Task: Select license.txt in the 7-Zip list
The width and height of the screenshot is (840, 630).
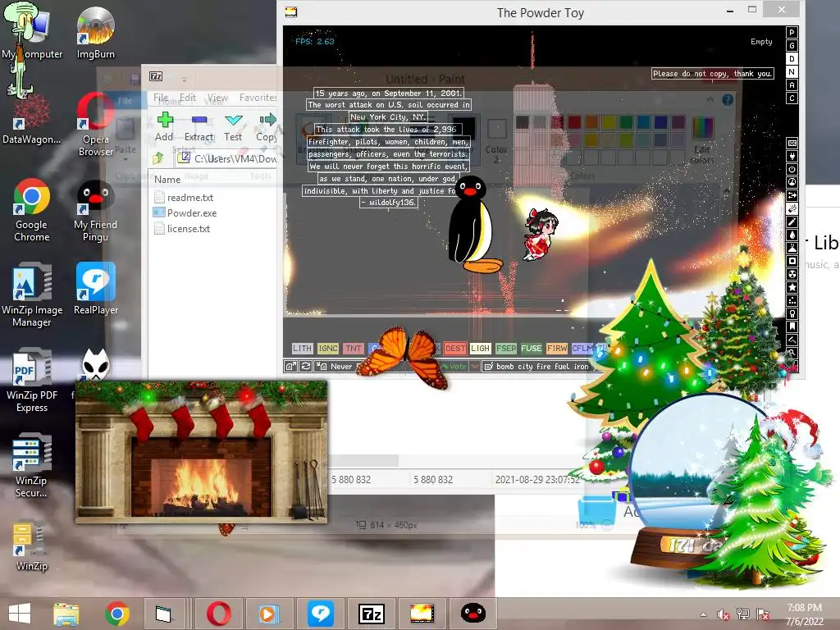Action: click(189, 229)
